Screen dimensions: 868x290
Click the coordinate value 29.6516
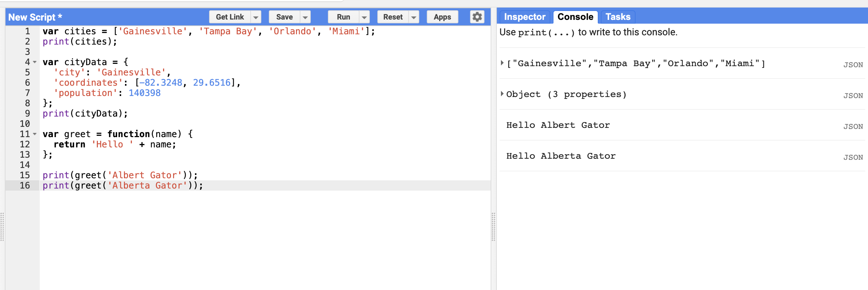click(x=212, y=83)
